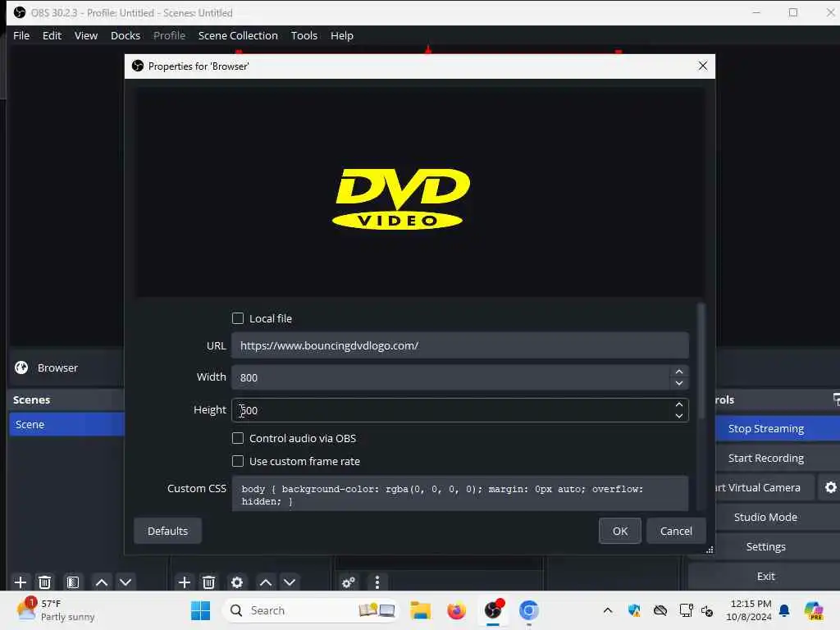Enable Use custom frame rate checkbox
840x630 pixels.
pos(238,461)
